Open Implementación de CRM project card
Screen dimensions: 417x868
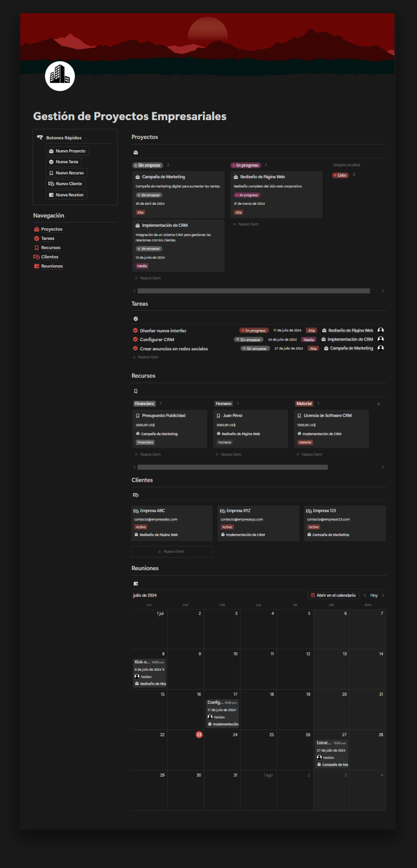pos(178,246)
